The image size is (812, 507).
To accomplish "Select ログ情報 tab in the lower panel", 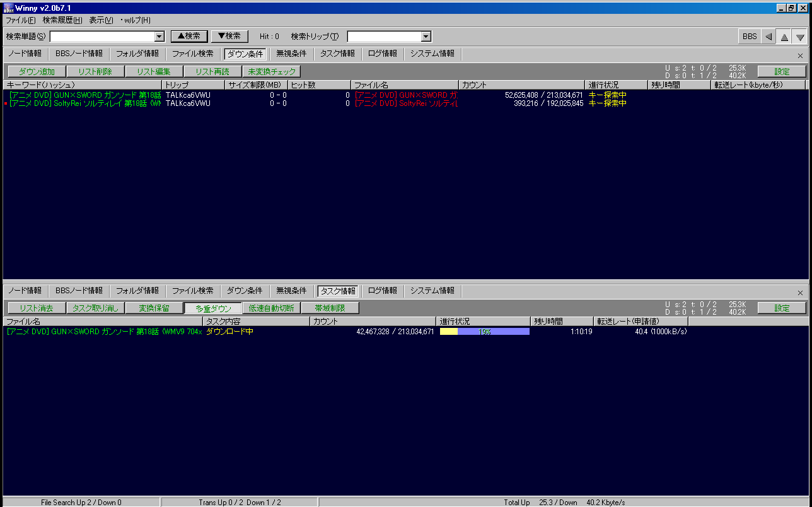I will pyautogui.click(x=383, y=291).
